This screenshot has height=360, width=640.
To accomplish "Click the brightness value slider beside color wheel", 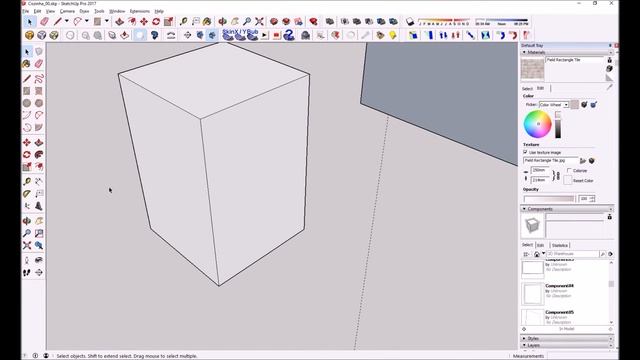I will tap(558, 125).
